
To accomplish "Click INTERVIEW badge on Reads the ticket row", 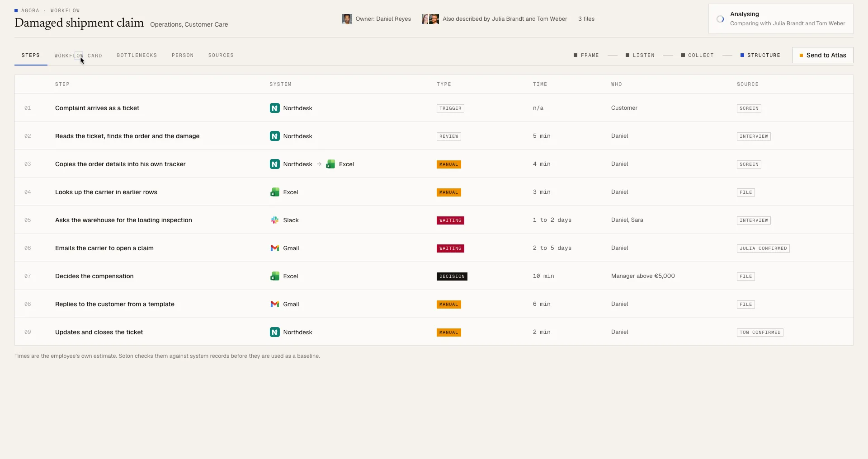I will click(754, 136).
